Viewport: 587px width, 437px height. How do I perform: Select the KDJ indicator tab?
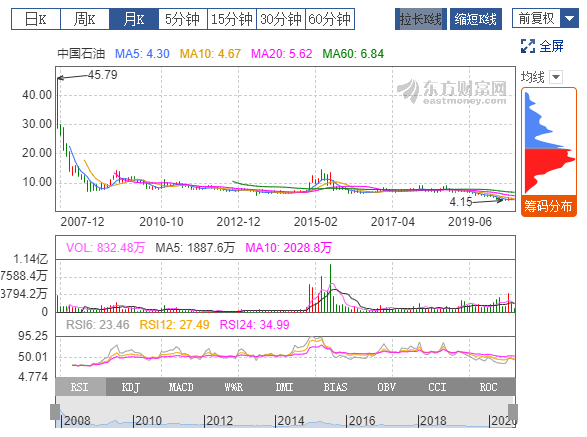pyautogui.click(x=131, y=387)
